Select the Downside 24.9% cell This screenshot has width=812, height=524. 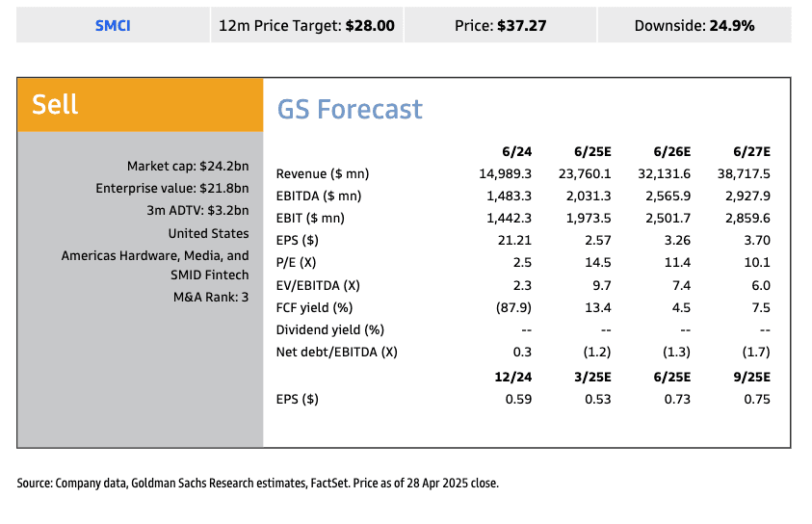point(694,26)
